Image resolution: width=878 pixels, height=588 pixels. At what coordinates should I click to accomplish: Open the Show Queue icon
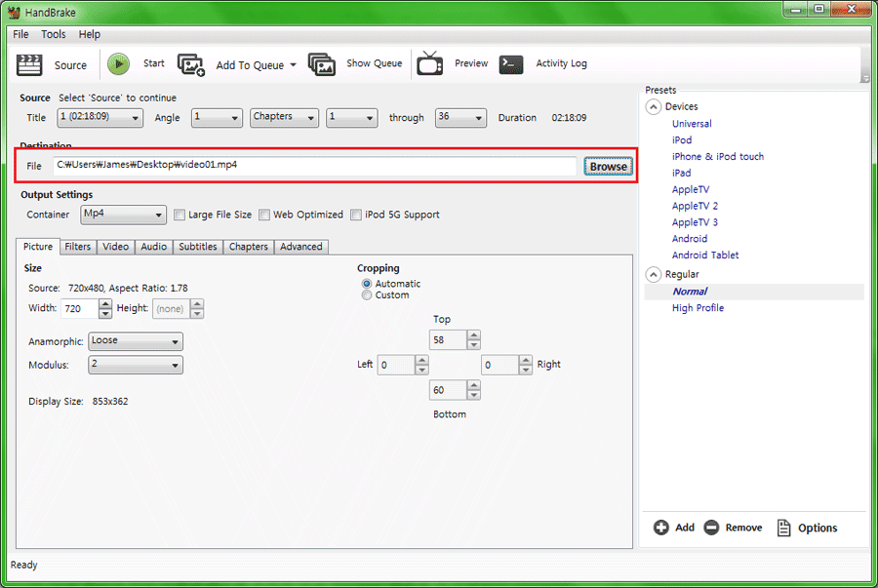(x=321, y=64)
